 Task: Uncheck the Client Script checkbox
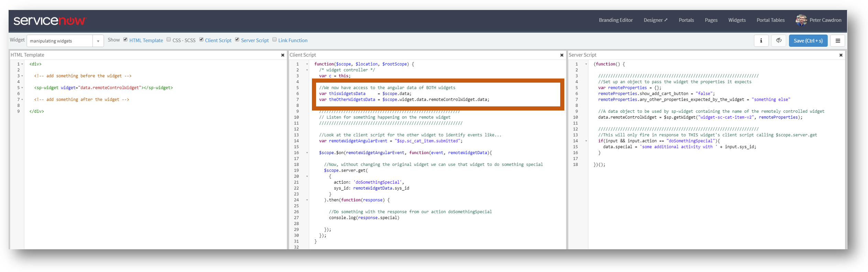coord(201,40)
